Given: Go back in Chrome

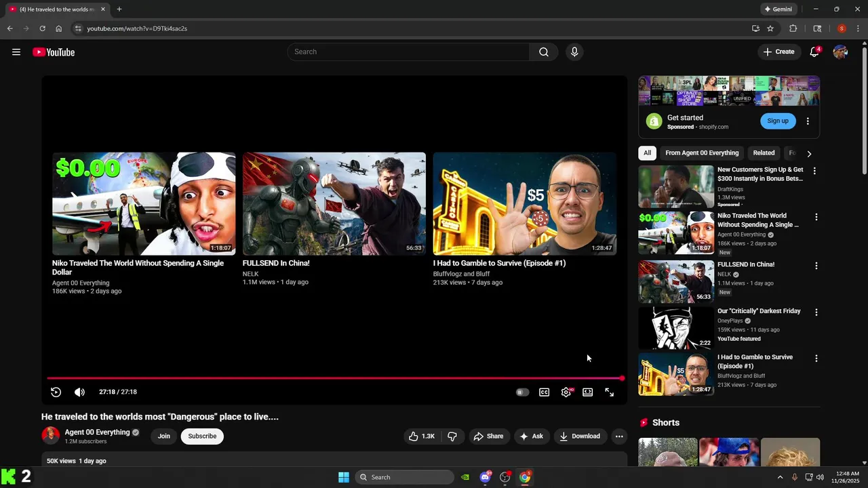Looking at the screenshot, I should 9,28.
